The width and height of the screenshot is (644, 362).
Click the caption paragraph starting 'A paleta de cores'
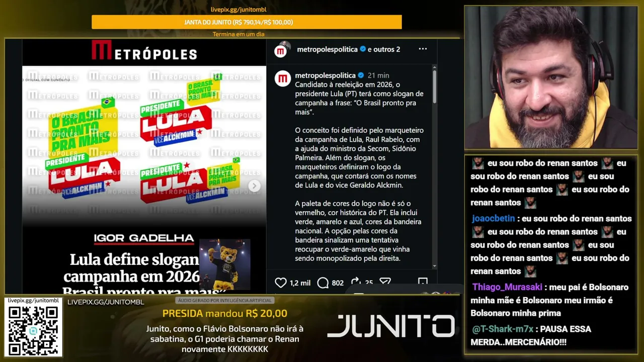[x=358, y=231]
